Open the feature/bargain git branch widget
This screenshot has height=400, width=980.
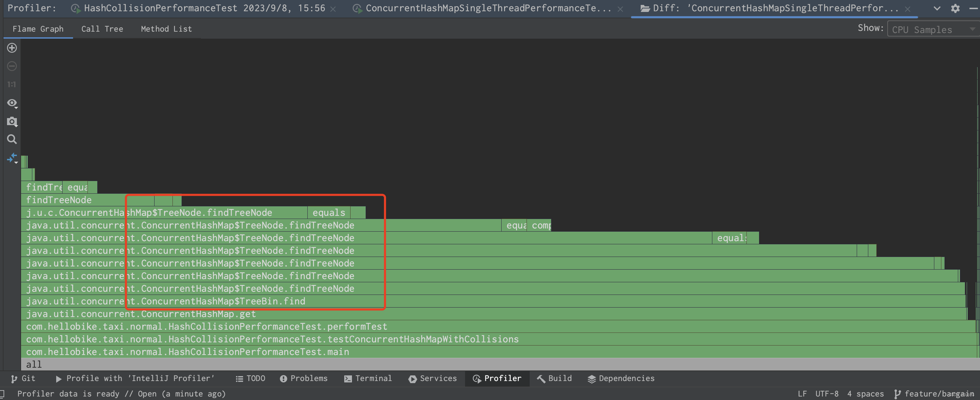[934, 394]
